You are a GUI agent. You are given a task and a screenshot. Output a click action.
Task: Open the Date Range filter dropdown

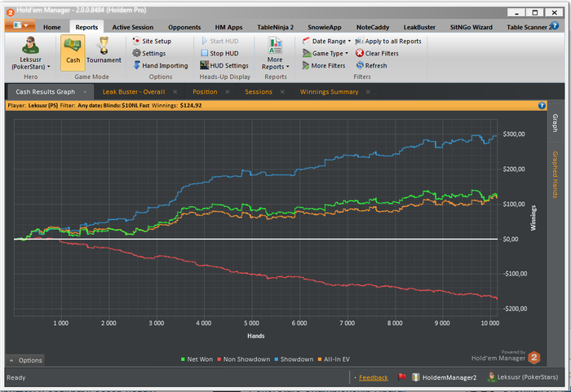coord(326,41)
